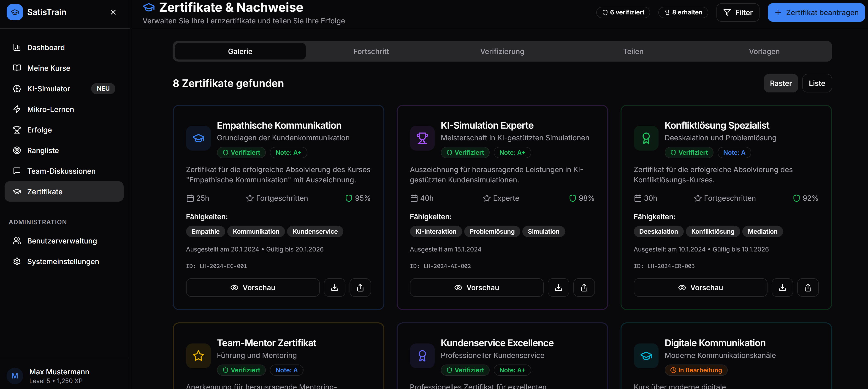Preview the Konfliktlösung Spezialist certificate

pos(700,288)
